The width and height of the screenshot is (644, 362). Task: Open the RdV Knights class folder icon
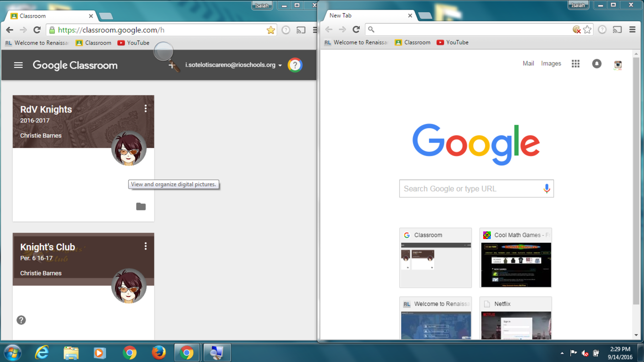[141, 207]
